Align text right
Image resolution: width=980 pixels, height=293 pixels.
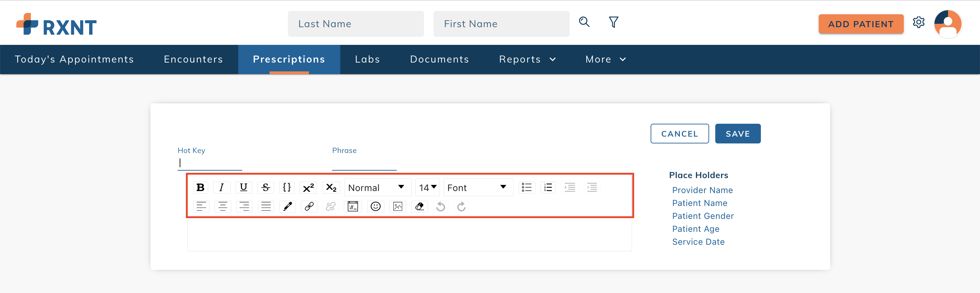click(244, 206)
